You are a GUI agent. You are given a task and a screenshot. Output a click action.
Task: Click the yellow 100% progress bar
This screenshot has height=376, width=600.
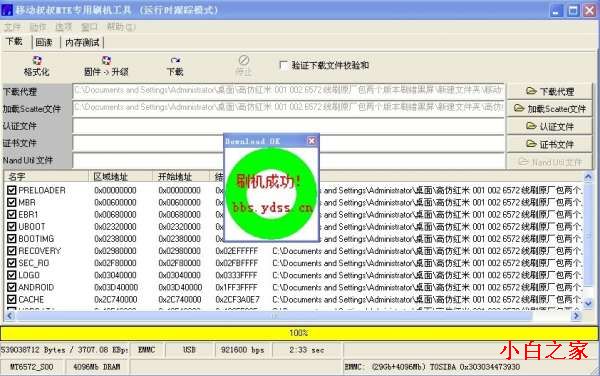pyautogui.click(x=299, y=333)
